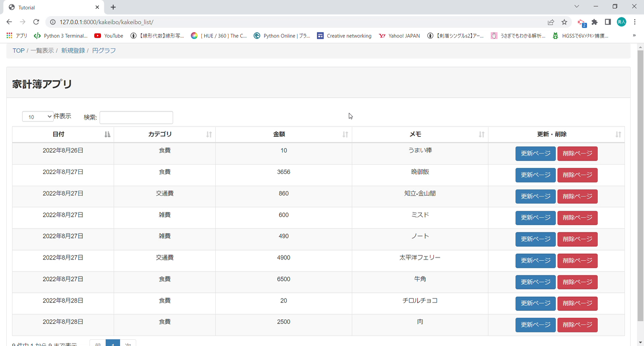Click 削除ページ for the ミスド row
Image resolution: width=644 pixels, height=346 pixels.
tap(577, 218)
